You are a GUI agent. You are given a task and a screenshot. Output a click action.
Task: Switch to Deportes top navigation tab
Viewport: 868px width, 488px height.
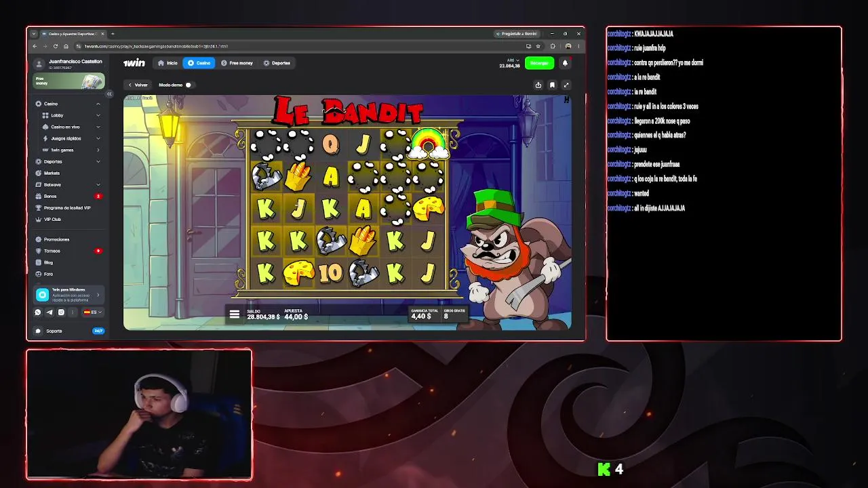click(x=277, y=63)
